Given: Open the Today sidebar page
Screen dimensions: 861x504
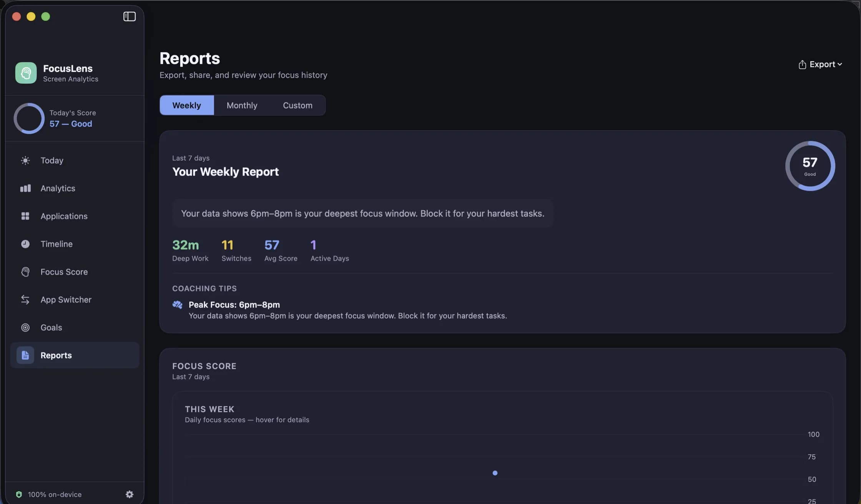Looking at the screenshot, I should click(75, 160).
